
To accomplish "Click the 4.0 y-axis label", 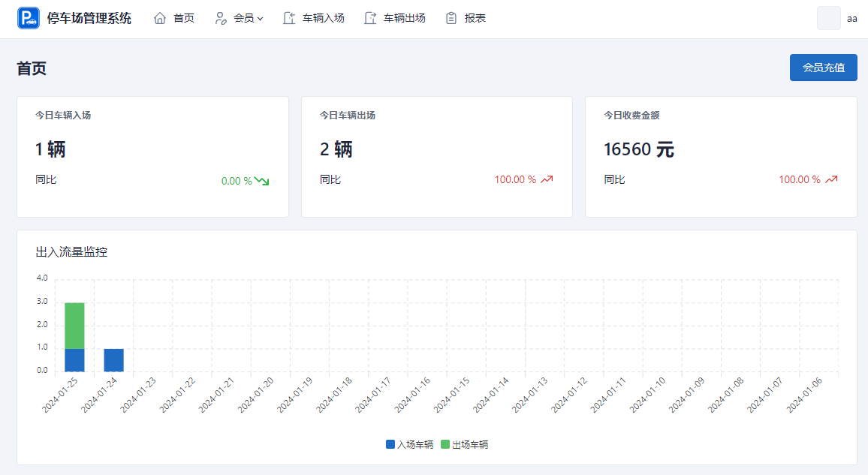I will coord(42,278).
